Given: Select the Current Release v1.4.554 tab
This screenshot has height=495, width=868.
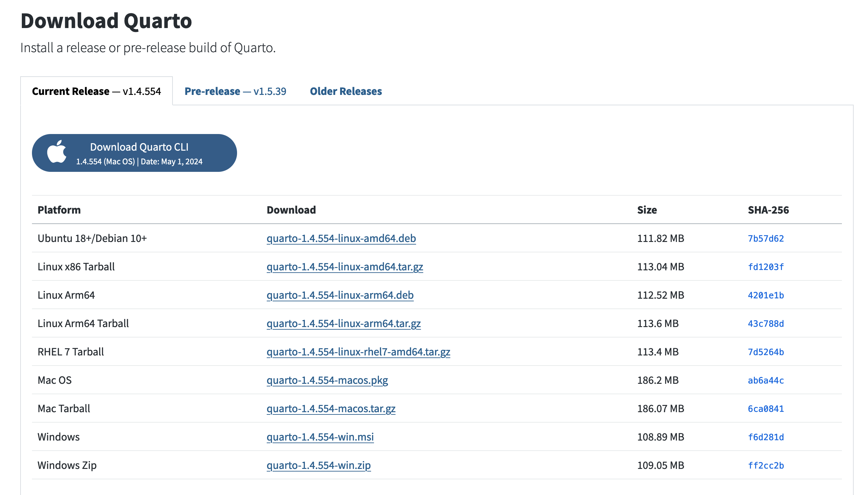Looking at the screenshot, I should pos(96,91).
